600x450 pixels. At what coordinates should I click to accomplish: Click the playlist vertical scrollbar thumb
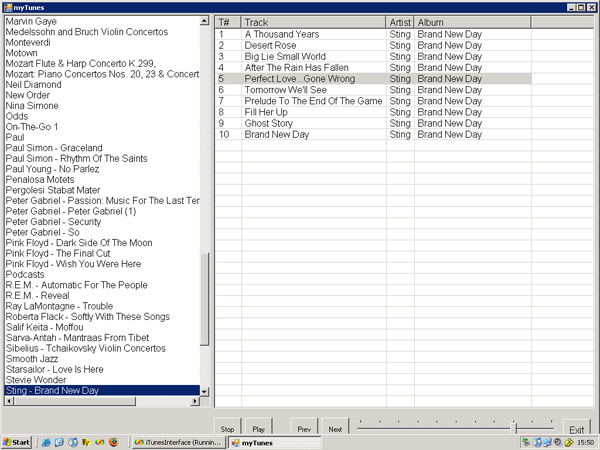[205, 299]
